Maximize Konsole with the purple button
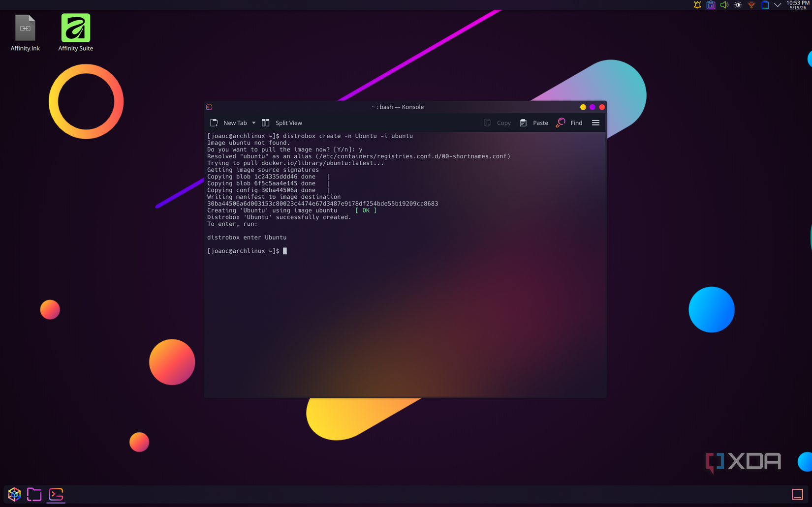812x507 pixels. click(x=593, y=107)
